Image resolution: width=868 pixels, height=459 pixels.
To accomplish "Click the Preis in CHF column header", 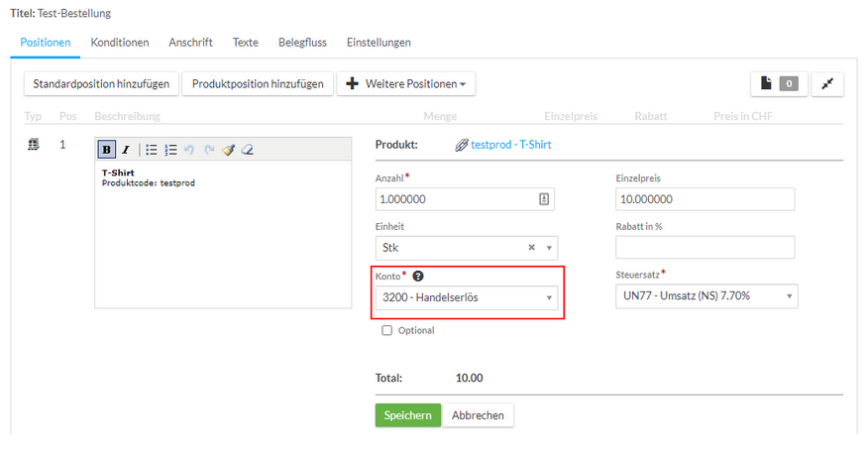I will point(742,116).
